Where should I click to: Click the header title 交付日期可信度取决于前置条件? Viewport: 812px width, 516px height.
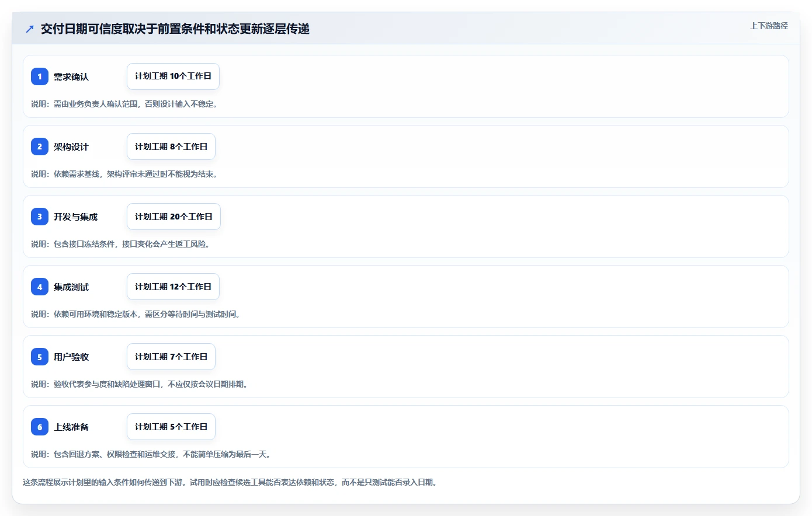point(175,29)
